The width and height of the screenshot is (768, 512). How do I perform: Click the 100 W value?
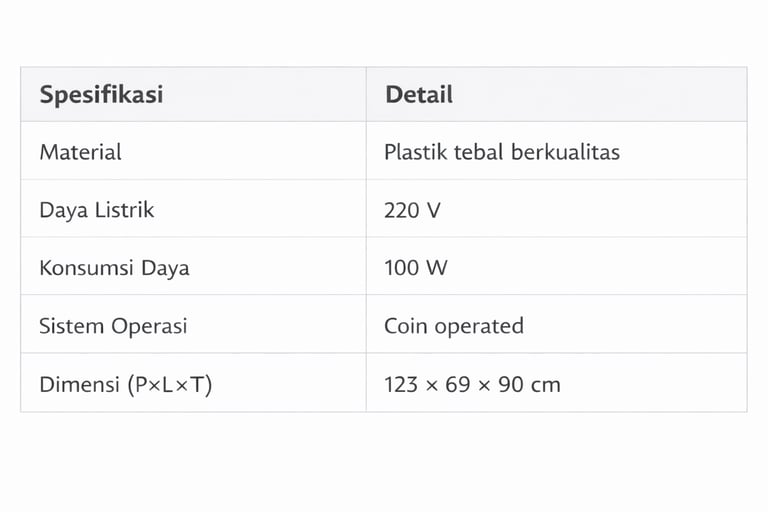(x=416, y=268)
